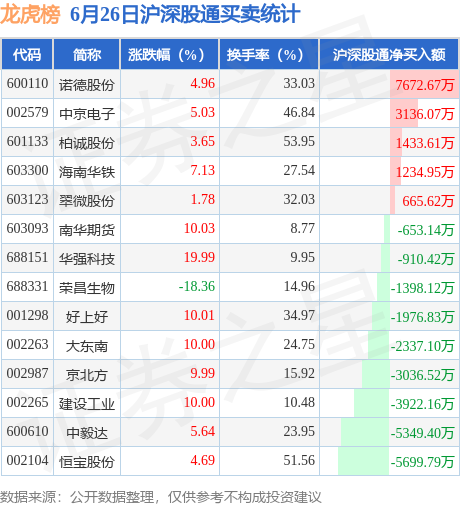Open the 诺德股份 stock name
The height and width of the screenshot is (506, 460).
tap(87, 85)
